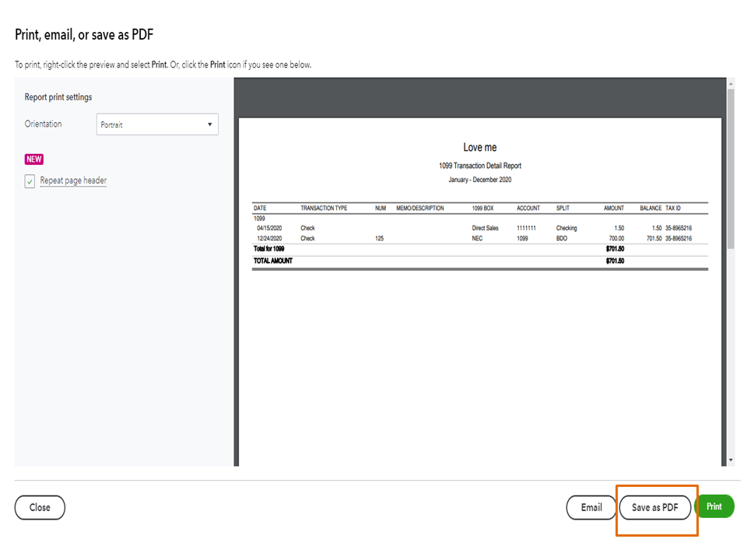The width and height of the screenshot is (747, 560).
Task: Click the report title 'Love me'
Action: (x=480, y=147)
